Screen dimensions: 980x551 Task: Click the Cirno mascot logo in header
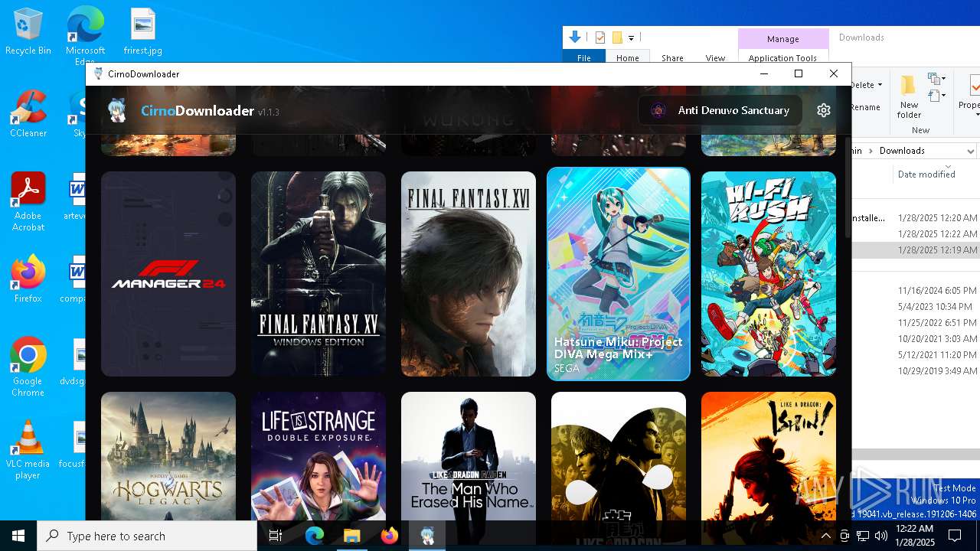[x=117, y=111]
